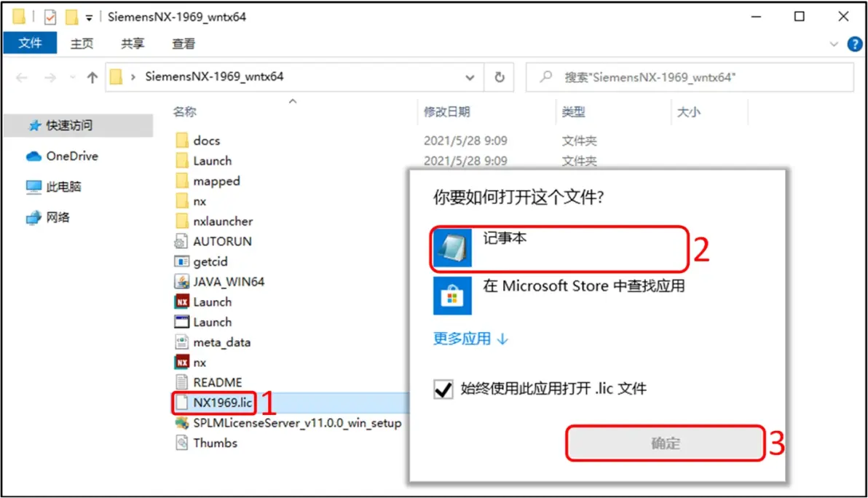This screenshot has width=868, height=498.
Task: Click the meta_data file icon
Action: (x=181, y=342)
